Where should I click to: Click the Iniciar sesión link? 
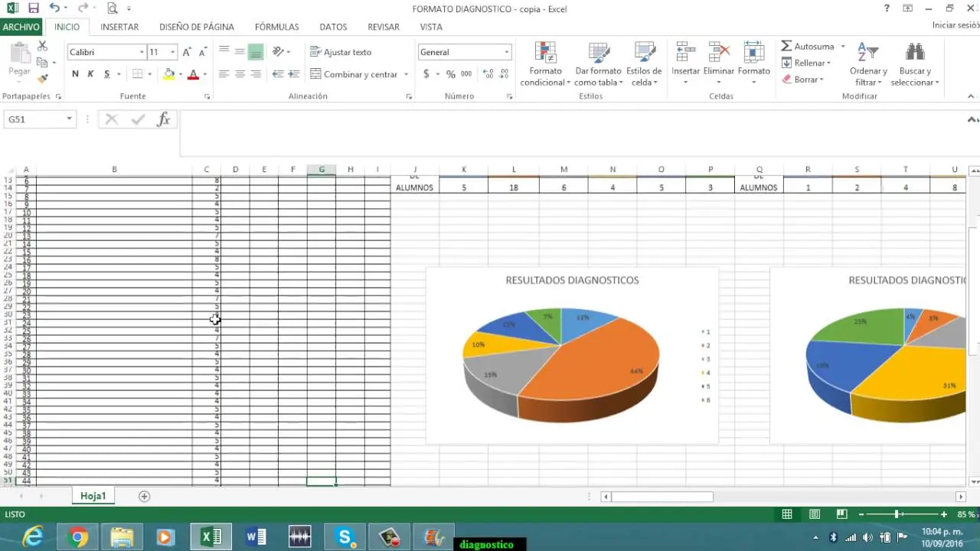click(955, 25)
